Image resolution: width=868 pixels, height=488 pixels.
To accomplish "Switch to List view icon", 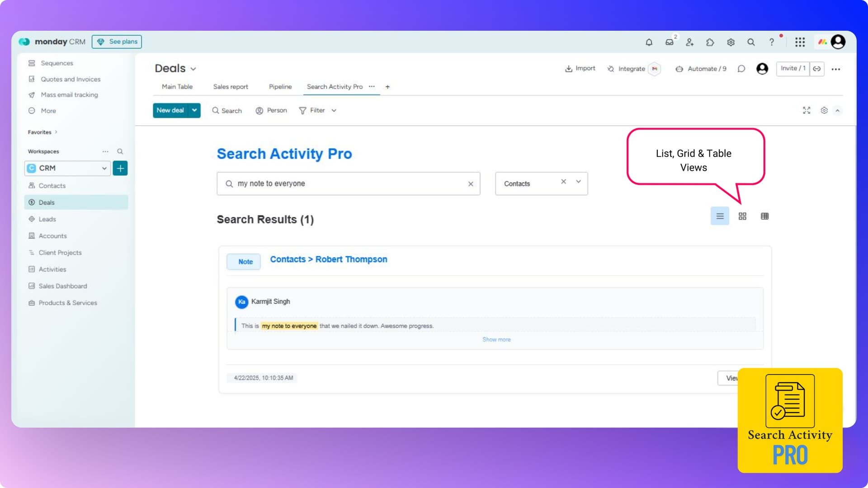I will click(720, 216).
